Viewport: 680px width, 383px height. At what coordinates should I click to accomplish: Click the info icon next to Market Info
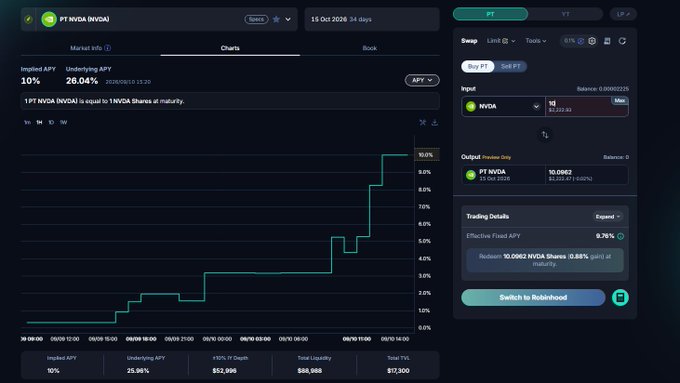coord(108,48)
